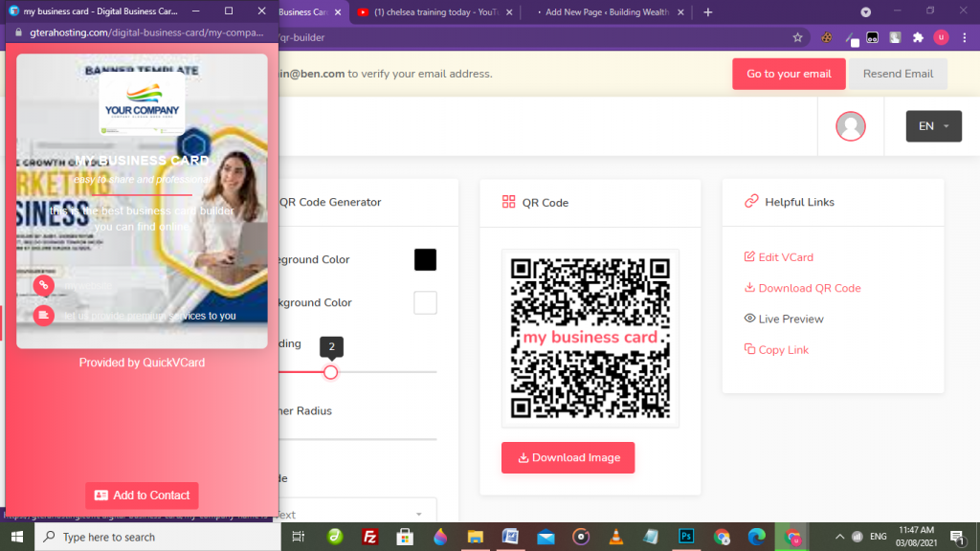Open the puzzle-piece Extensions menu
980x551 pixels.
click(x=918, y=37)
